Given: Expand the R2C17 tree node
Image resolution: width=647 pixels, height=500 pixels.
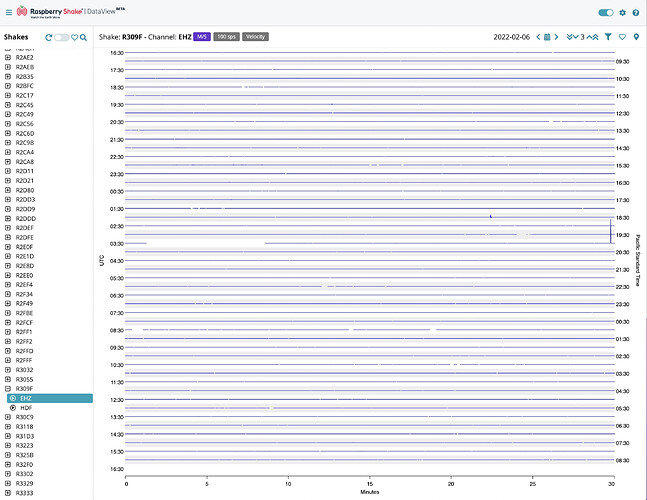Looking at the screenshot, I should (x=7, y=95).
